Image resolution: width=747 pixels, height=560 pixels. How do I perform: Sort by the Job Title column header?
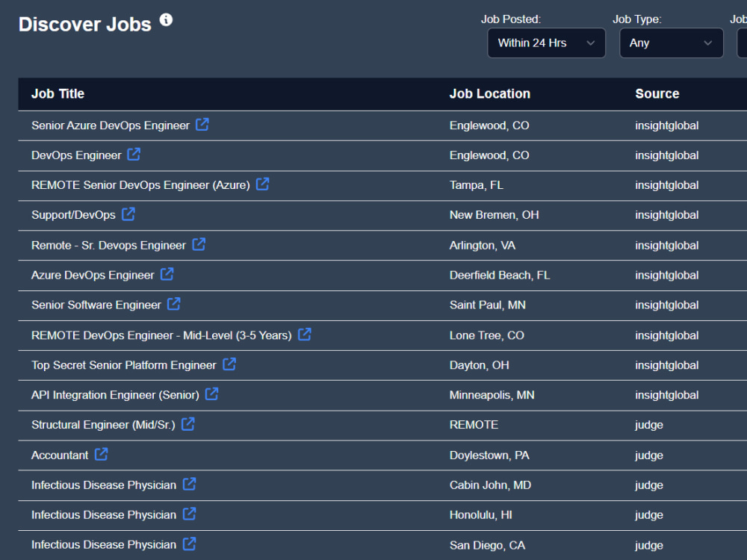coord(58,94)
